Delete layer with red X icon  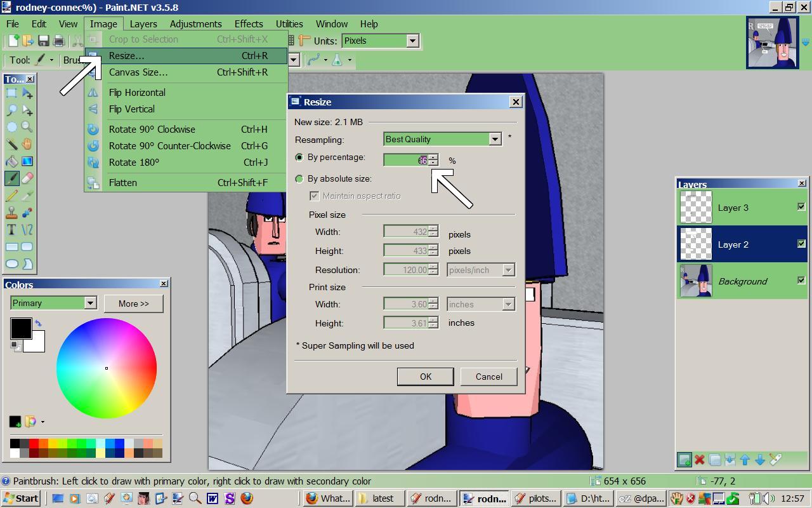coord(700,460)
